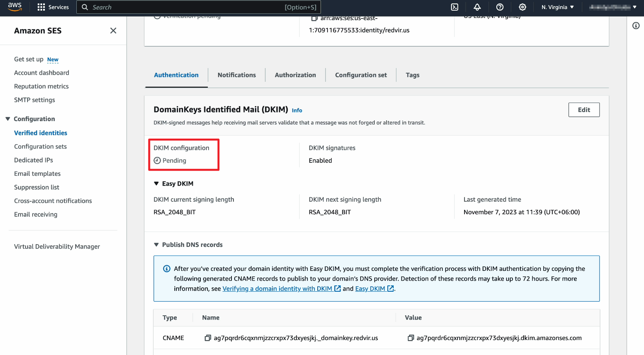Copy the CNAME record name

click(x=208, y=338)
